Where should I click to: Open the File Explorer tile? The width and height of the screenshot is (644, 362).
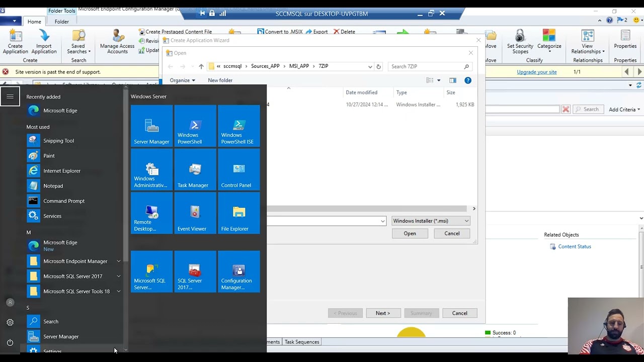(x=239, y=213)
